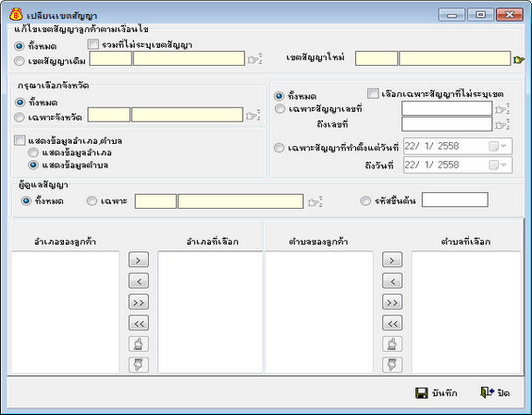The width and height of the screenshot is (532, 415).
Task: Select เฉพาะสัญญาเลขที่ radio button
Action: [280, 109]
